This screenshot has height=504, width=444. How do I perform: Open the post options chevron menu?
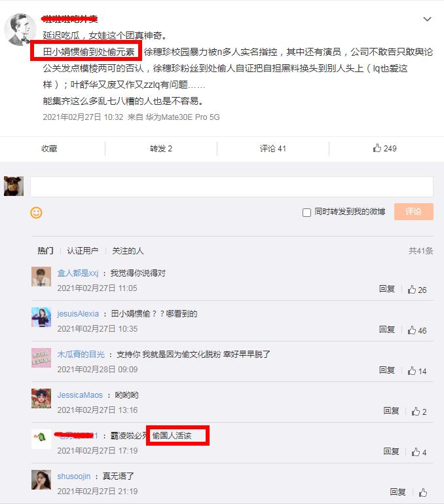coord(427,19)
